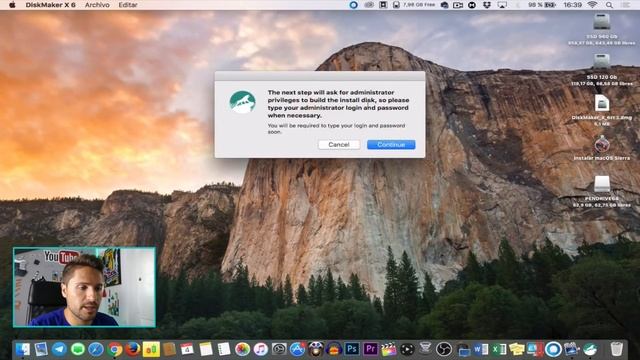The height and width of the screenshot is (360, 640).
Task: Open the App Store in Dock
Action: (x=297, y=349)
